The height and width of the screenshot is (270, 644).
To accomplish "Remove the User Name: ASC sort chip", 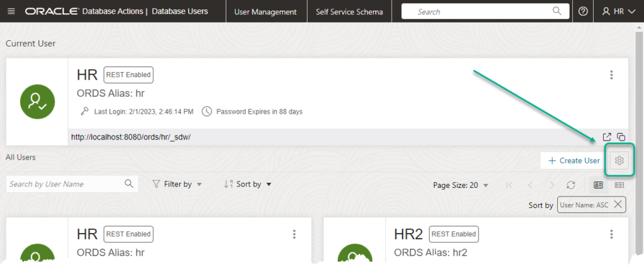I will (x=618, y=204).
